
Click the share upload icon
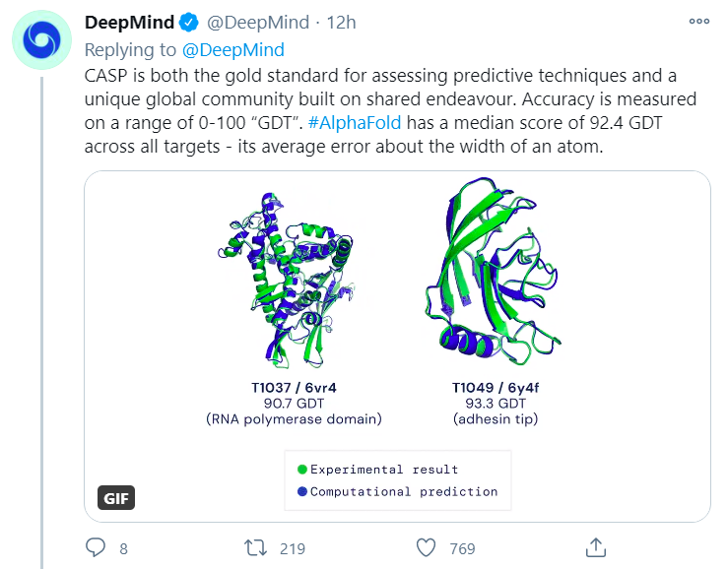coord(595,546)
